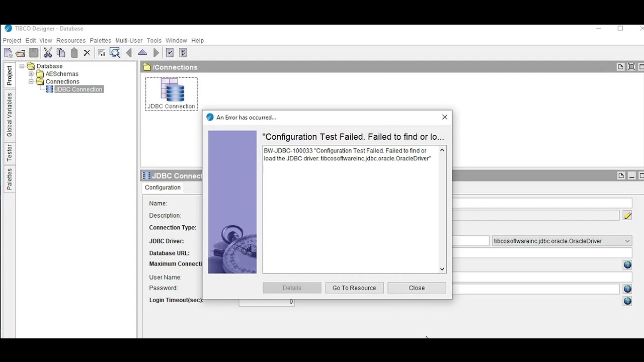Click the page icon in Connections panel header
The height and width of the screenshot is (362, 644).
coord(621,67)
